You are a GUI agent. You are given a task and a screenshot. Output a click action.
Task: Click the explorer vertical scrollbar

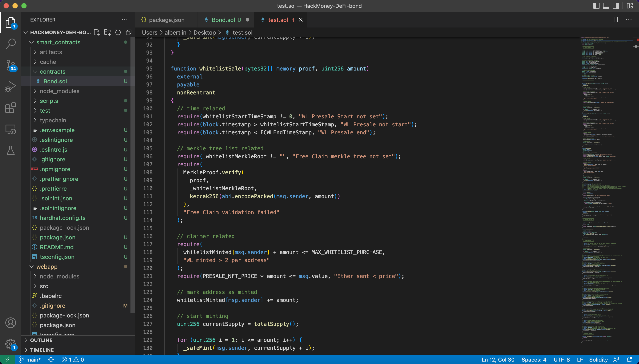pos(133,175)
